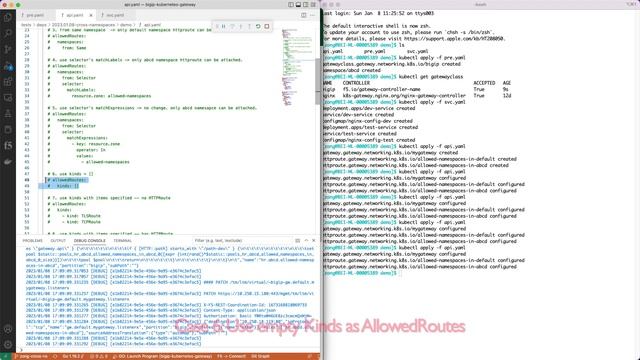Viewport: 640px width, 360px height.
Task: Switch to the svc.yaml editor tab
Action: pos(115,15)
